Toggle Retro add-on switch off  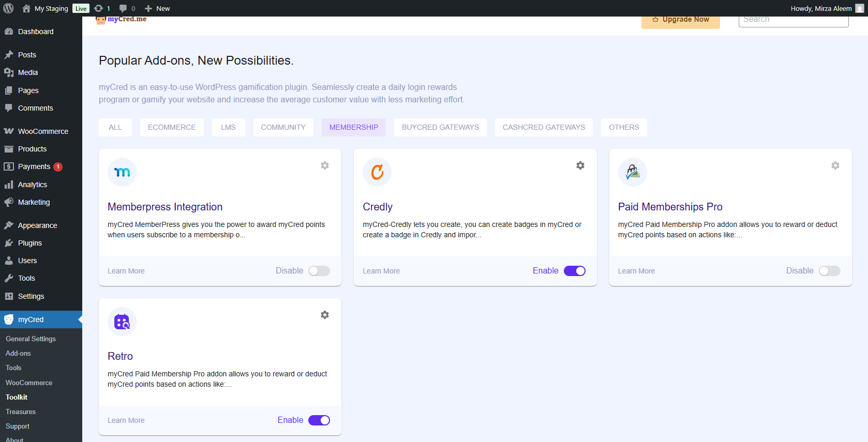(x=319, y=420)
